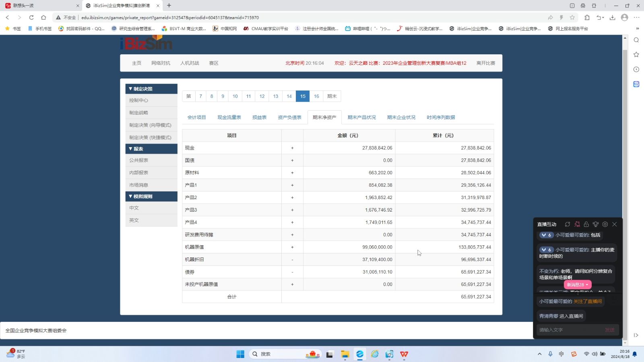Switch to the 现金流量表 tab
The image size is (644, 362).
229,117
